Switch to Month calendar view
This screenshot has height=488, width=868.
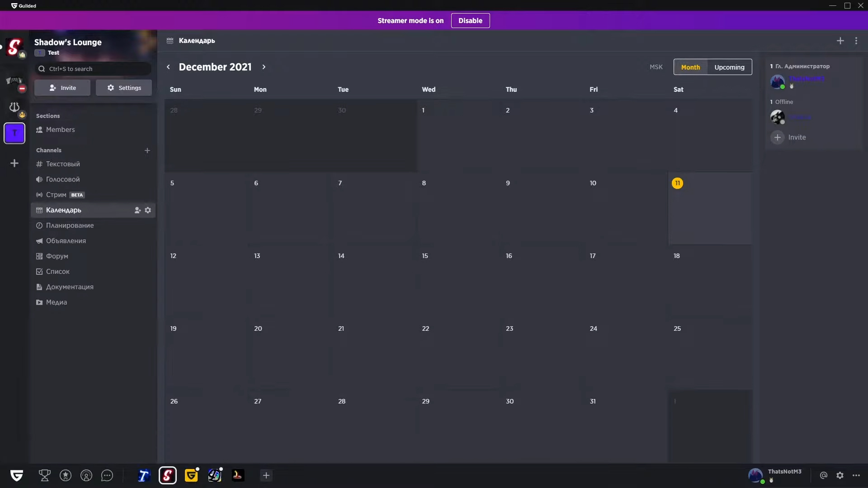(690, 67)
